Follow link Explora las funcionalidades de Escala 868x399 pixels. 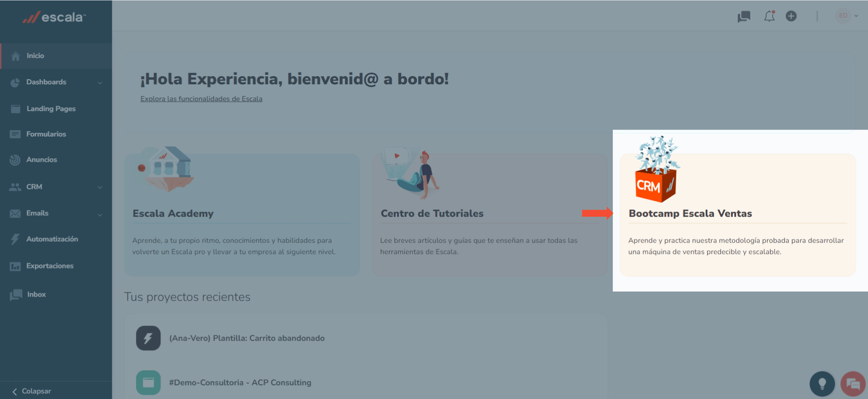pos(201,99)
